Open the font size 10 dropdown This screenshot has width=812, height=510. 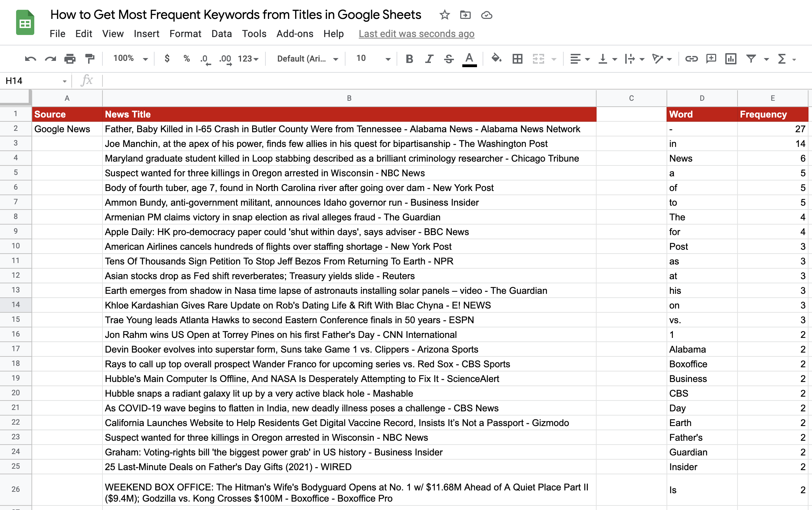point(373,59)
